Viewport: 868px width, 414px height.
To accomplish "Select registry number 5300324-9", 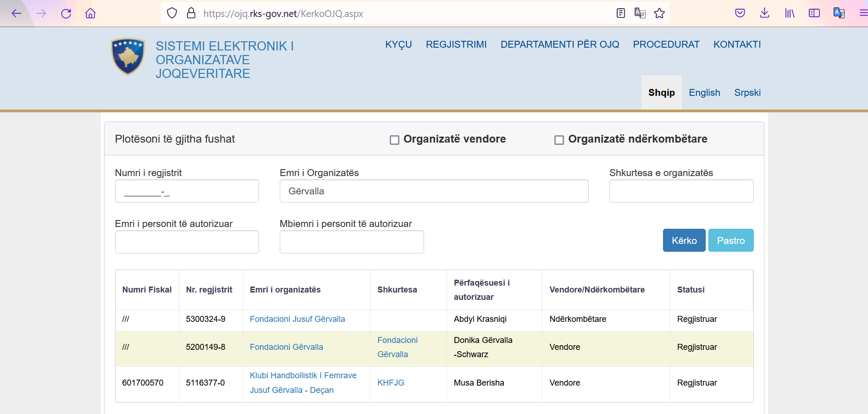I will [205, 319].
